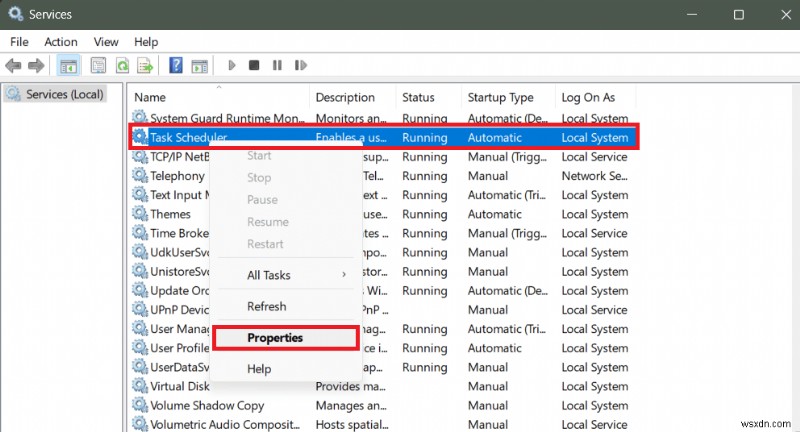Click the Start Service play icon
This screenshot has height=432, width=800.
coord(232,65)
